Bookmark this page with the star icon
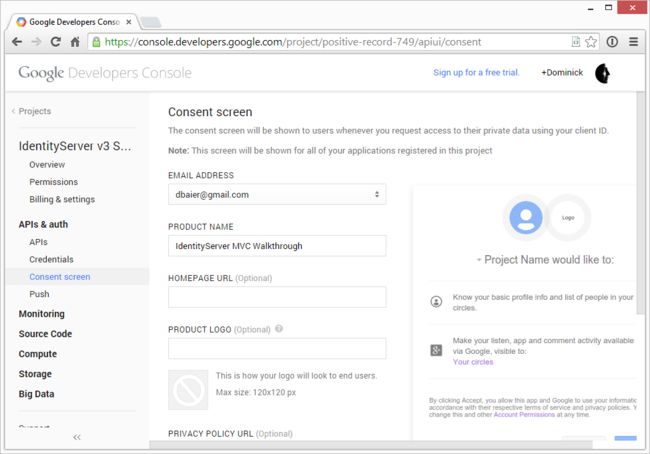Screen dimensions: 650x454 coord(591,42)
